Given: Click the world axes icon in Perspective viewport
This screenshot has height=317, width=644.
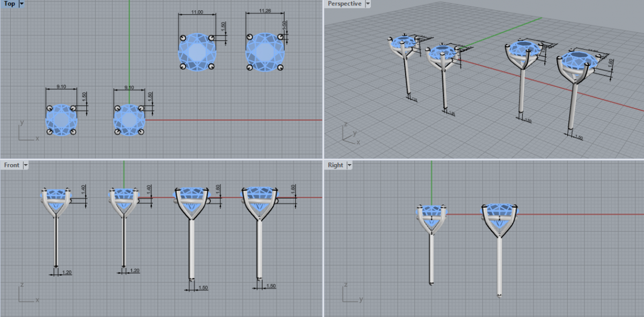Looking at the screenshot, I should click(x=350, y=135).
